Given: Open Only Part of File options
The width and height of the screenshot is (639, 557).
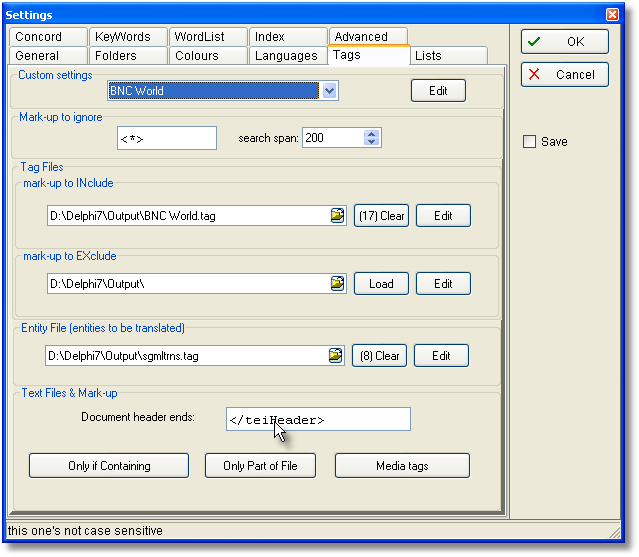Looking at the screenshot, I should 260,465.
